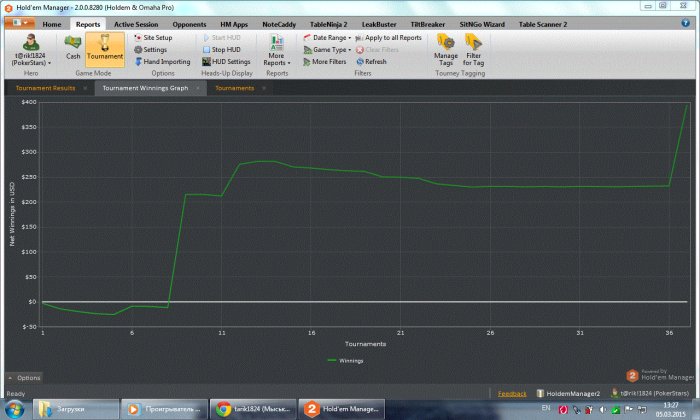
Task: Open Google Chrome from the taskbar
Action: [x=254, y=409]
